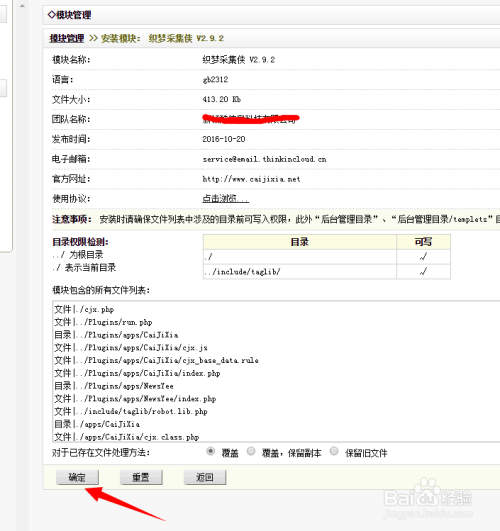Click the ../Plugins/run.php file entry
Viewport: 500px width, 531px height.
[103, 322]
